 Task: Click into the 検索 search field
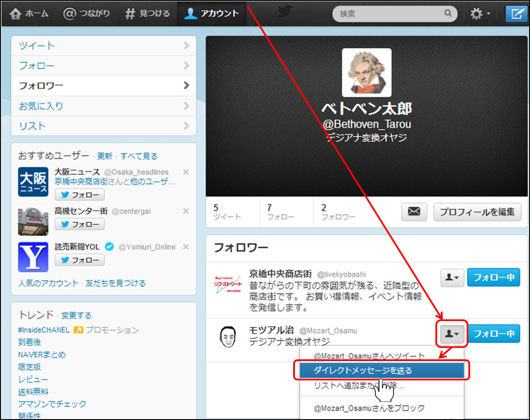pos(390,14)
